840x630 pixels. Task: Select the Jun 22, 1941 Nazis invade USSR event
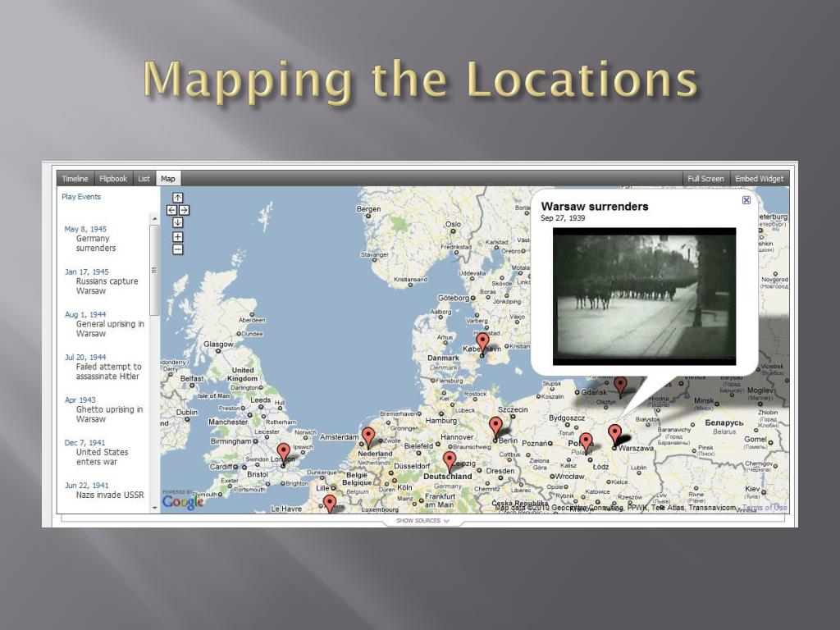click(x=104, y=491)
